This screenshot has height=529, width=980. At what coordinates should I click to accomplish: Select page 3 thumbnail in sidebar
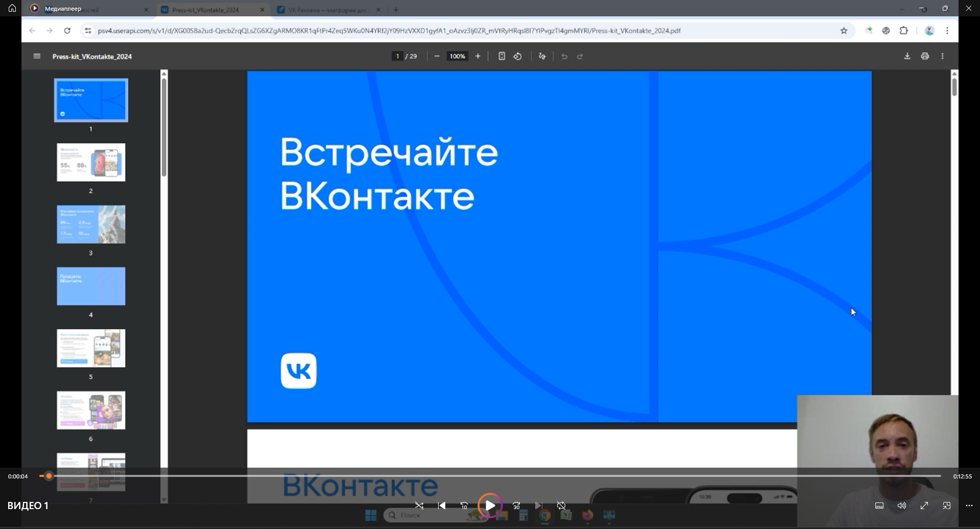[91, 225]
